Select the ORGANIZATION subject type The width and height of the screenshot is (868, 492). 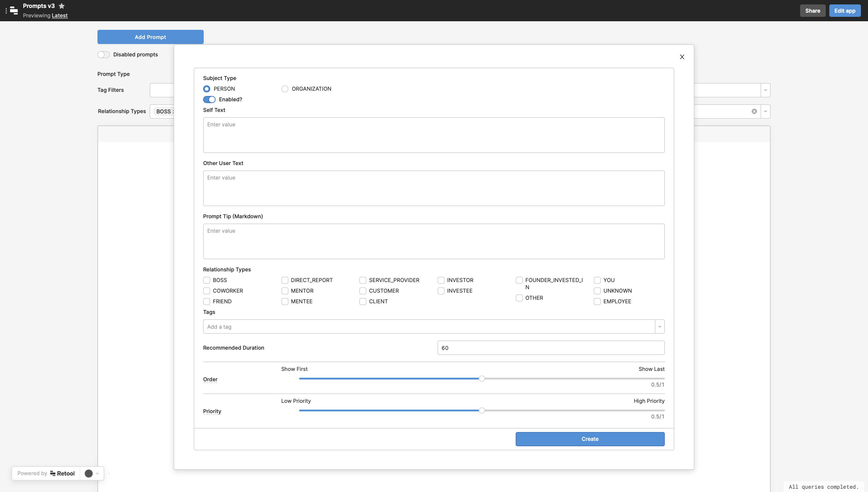point(285,89)
